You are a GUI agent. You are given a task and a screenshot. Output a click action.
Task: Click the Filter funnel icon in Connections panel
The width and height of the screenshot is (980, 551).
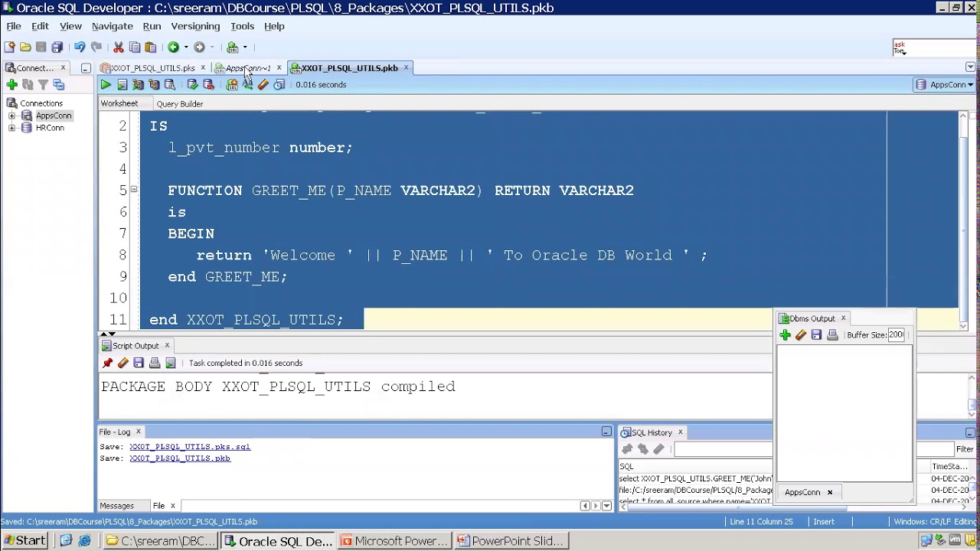click(43, 85)
